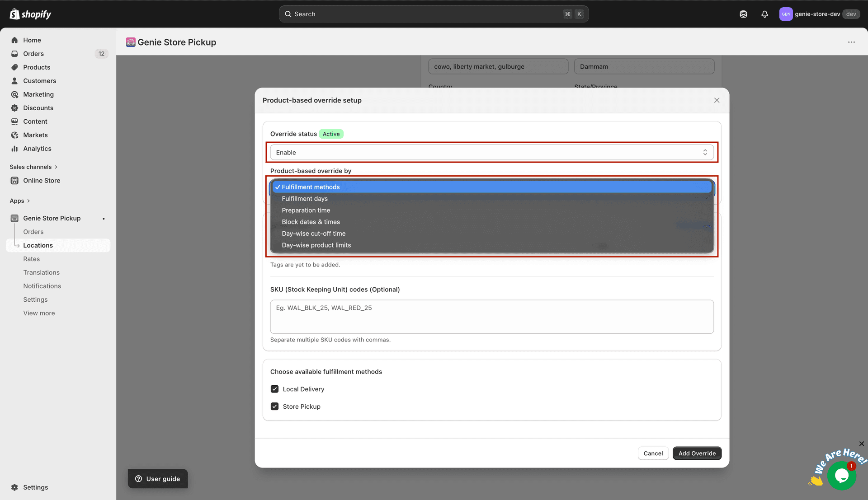Expand the Sales channels section
The height and width of the screenshot is (500, 868).
click(33, 167)
